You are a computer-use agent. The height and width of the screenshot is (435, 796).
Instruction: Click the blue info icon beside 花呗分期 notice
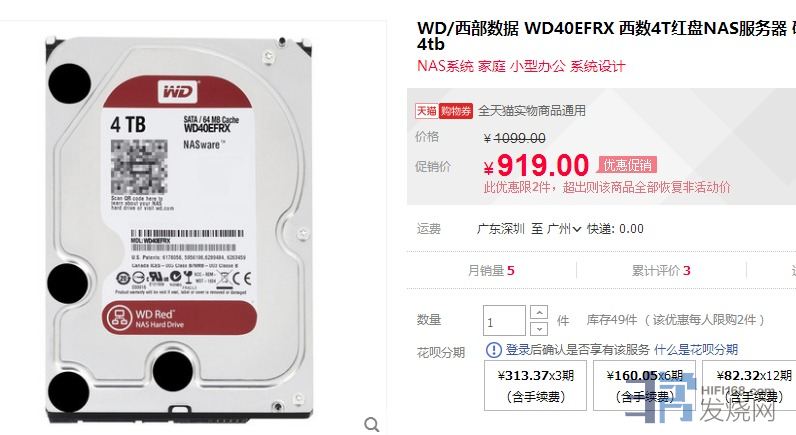[493, 350]
